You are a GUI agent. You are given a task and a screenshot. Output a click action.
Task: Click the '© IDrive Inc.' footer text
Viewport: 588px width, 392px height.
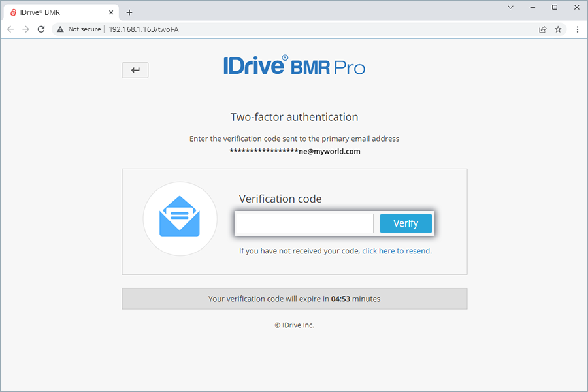(295, 325)
